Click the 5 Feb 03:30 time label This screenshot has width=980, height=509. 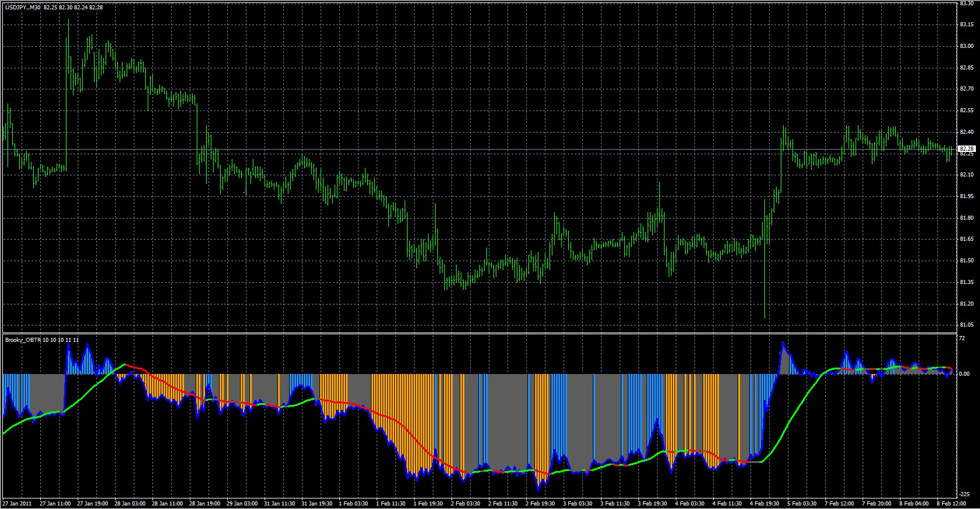(802, 503)
